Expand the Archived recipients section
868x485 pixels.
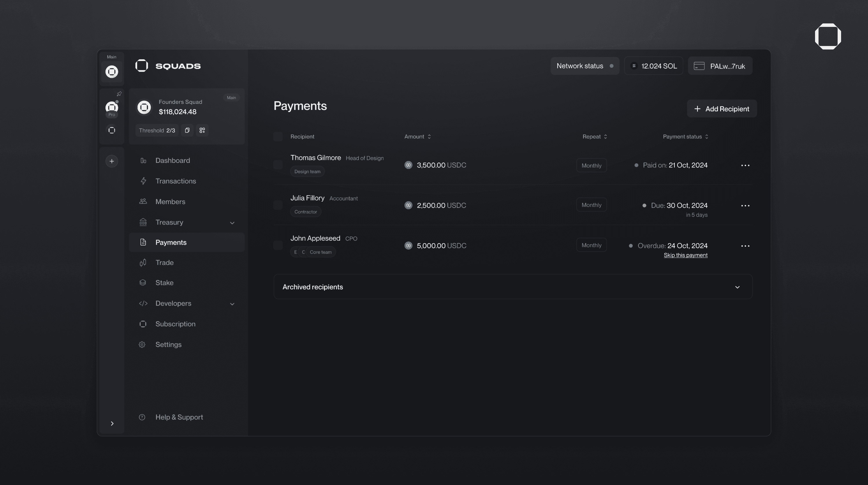click(737, 287)
